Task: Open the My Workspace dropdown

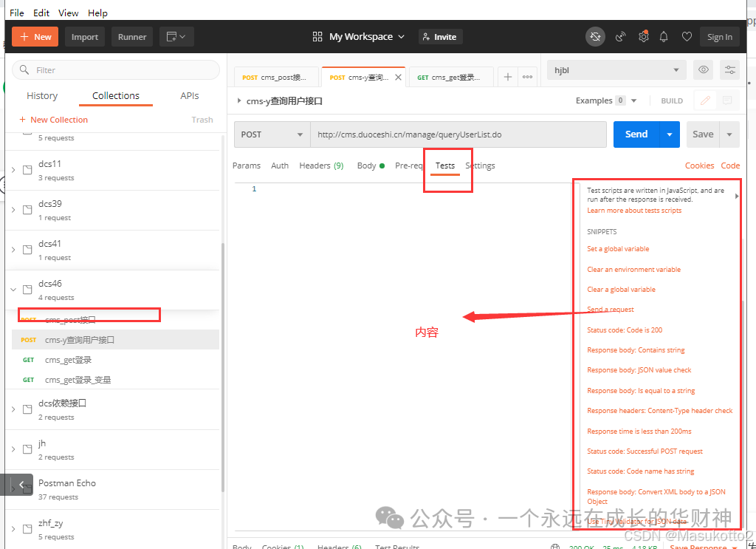Action: pyautogui.click(x=366, y=37)
